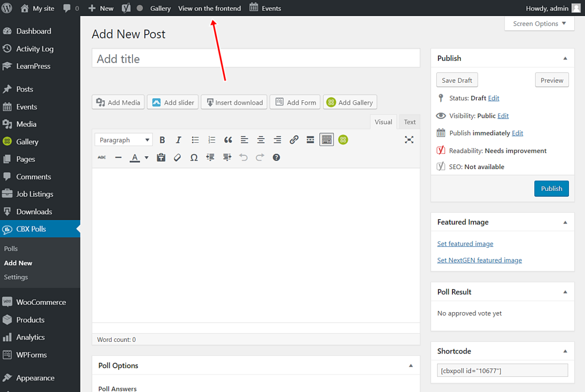Open Add New under CBX Polls
This screenshot has width=585, height=392.
tap(18, 263)
